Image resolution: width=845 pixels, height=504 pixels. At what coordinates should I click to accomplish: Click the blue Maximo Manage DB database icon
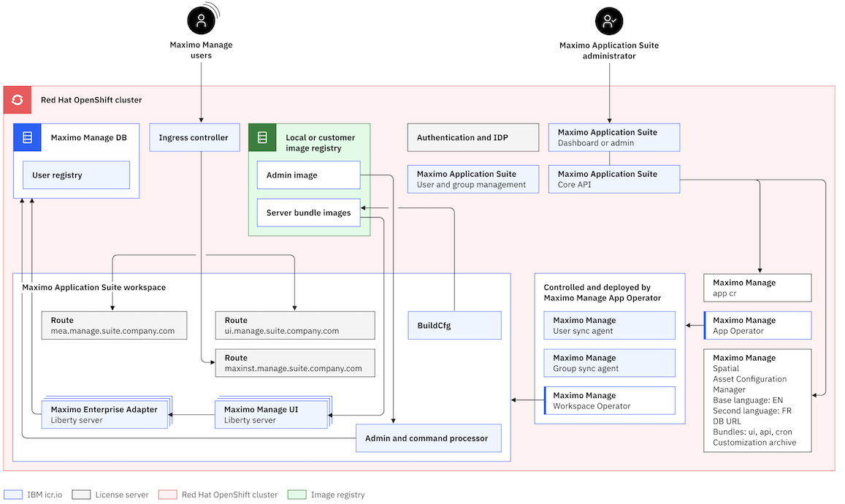28,137
